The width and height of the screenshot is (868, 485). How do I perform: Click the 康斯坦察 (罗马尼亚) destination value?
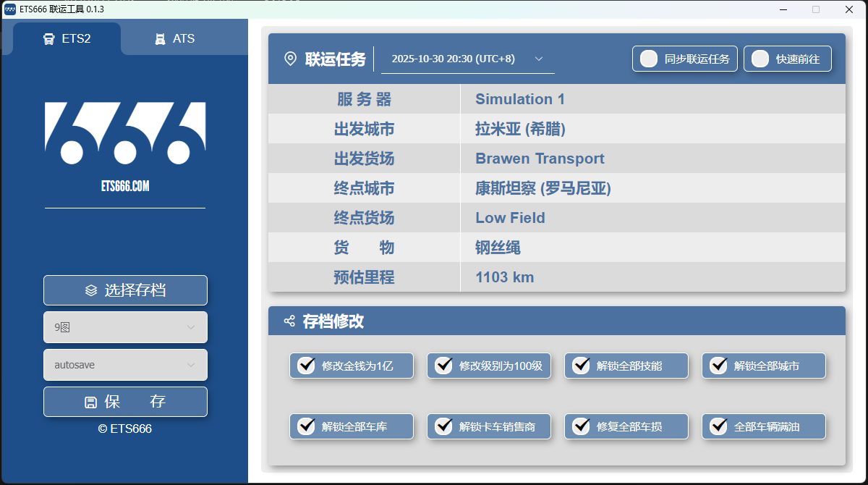543,188
